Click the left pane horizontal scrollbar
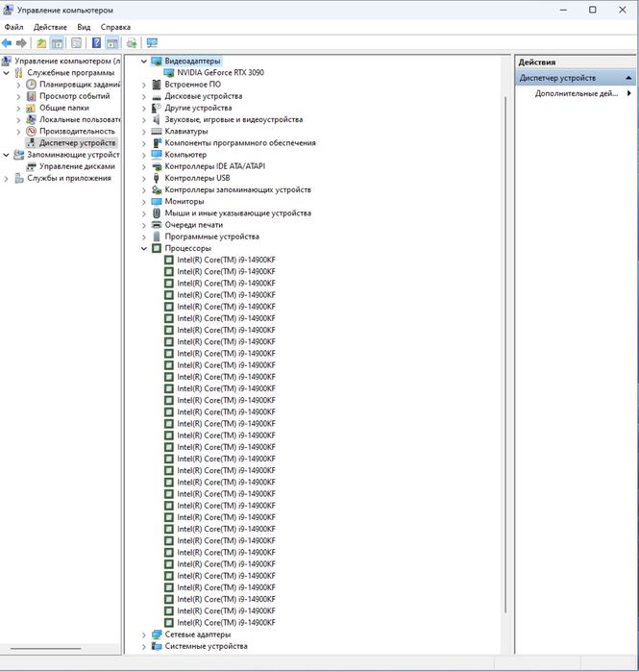 (45, 648)
